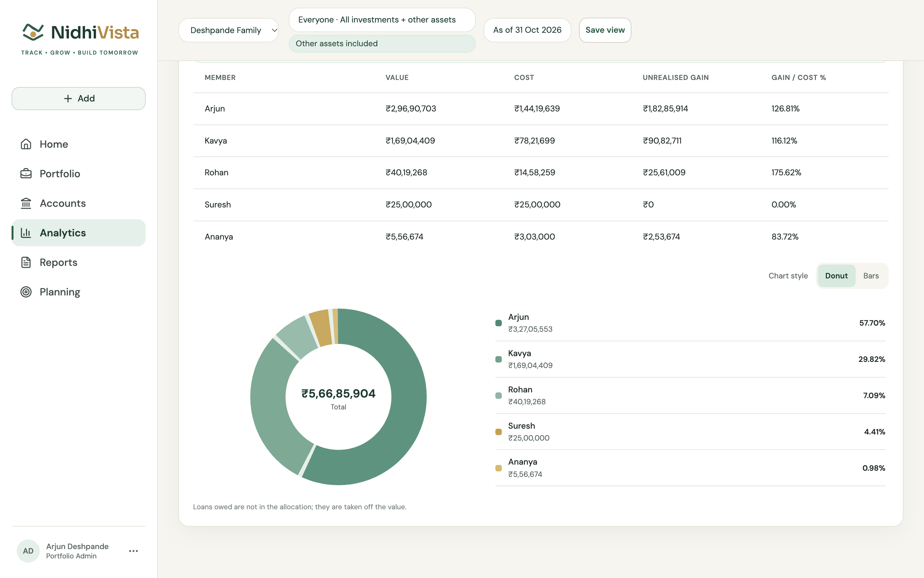Click Arjun's dark green legend swatch
Image resolution: width=924 pixels, height=578 pixels.
[498, 323]
